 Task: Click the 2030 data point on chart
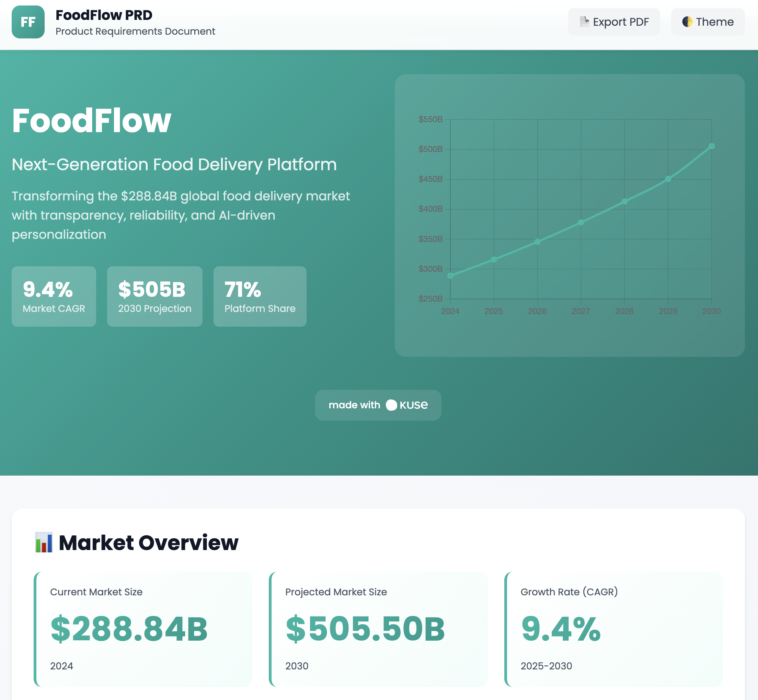[711, 146]
